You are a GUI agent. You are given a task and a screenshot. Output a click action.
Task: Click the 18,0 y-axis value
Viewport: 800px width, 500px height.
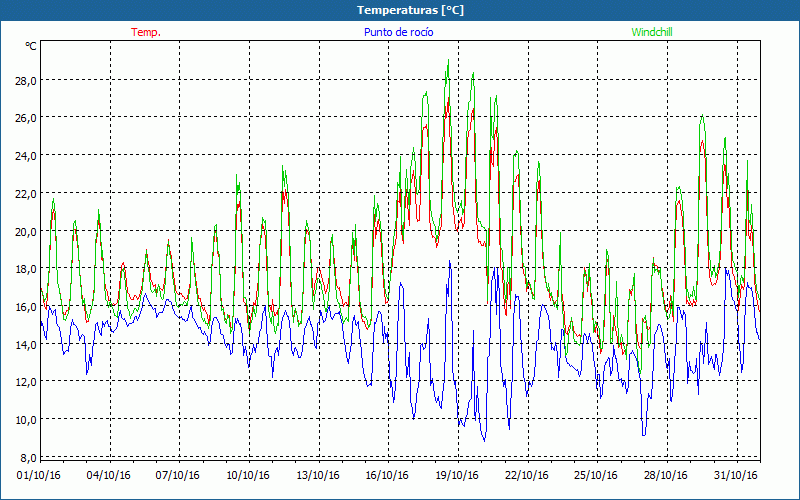click(25, 269)
